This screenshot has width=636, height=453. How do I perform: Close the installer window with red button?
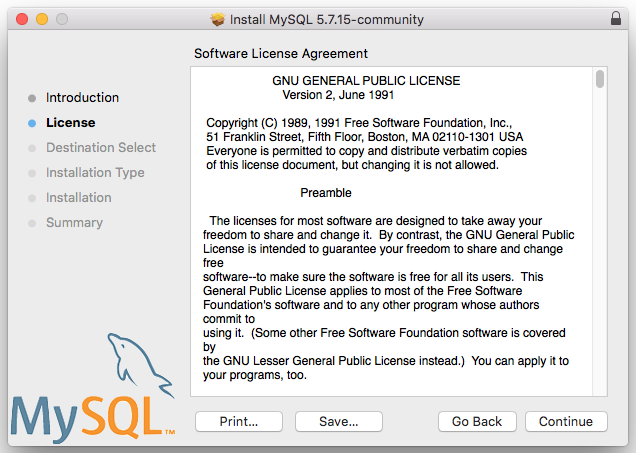(22, 19)
